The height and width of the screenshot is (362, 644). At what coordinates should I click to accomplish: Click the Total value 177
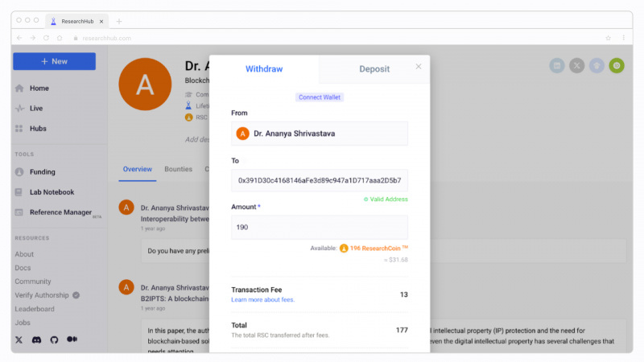402,330
